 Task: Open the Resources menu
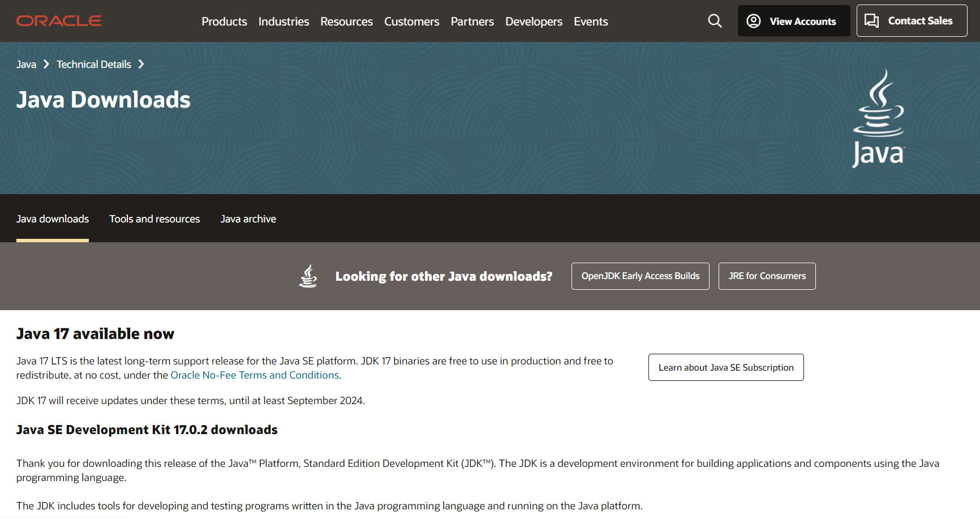point(346,22)
